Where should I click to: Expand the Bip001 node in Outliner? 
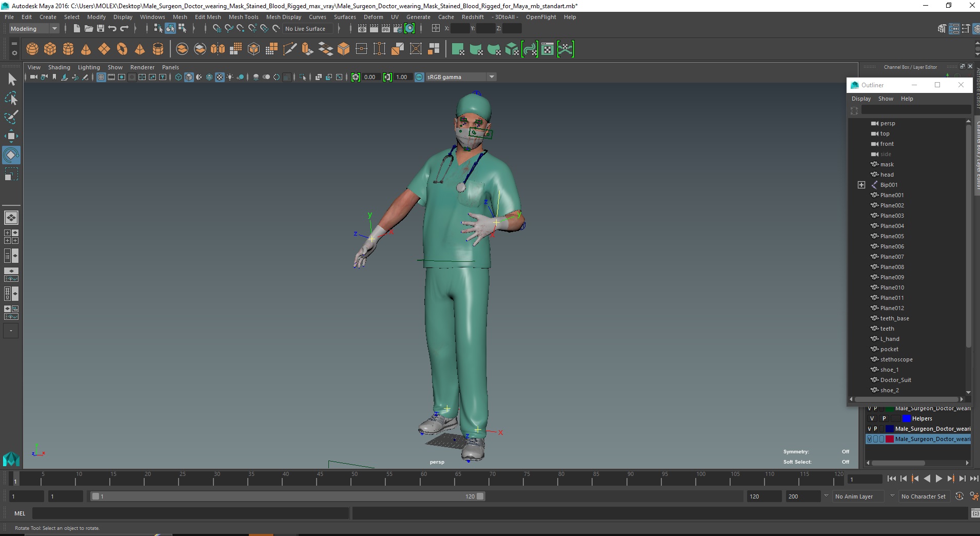pyautogui.click(x=861, y=185)
